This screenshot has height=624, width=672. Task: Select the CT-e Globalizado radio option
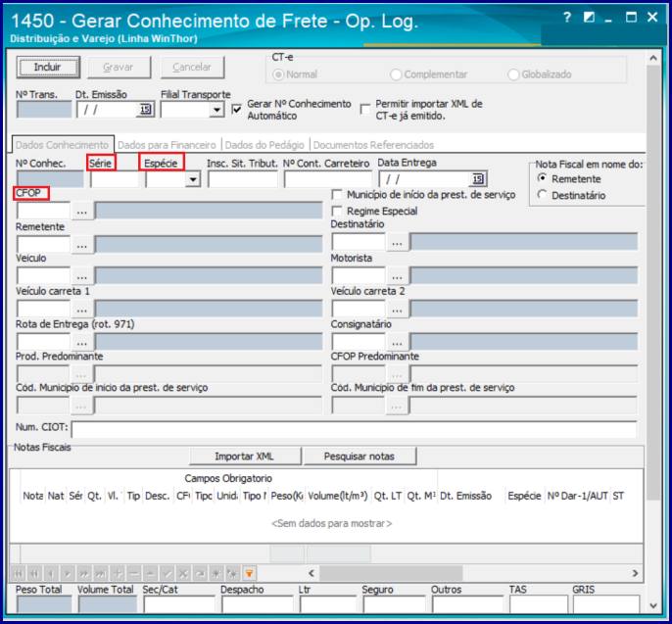pos(513,74)
